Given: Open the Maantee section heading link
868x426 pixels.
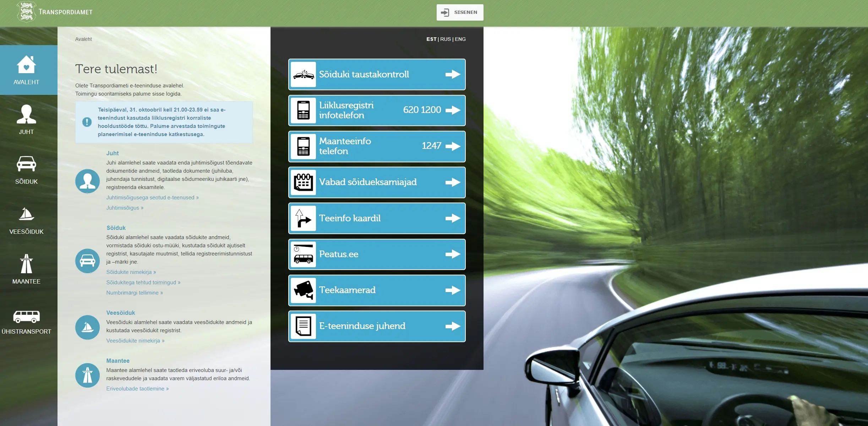Looking at the screenshot, I should coord(118,361).
